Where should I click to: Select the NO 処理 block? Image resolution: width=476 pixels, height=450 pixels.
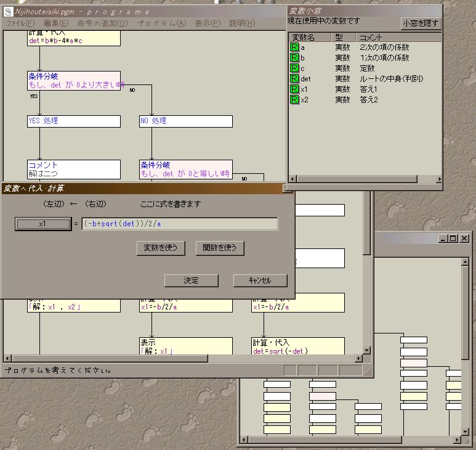[x=186, y=121]
